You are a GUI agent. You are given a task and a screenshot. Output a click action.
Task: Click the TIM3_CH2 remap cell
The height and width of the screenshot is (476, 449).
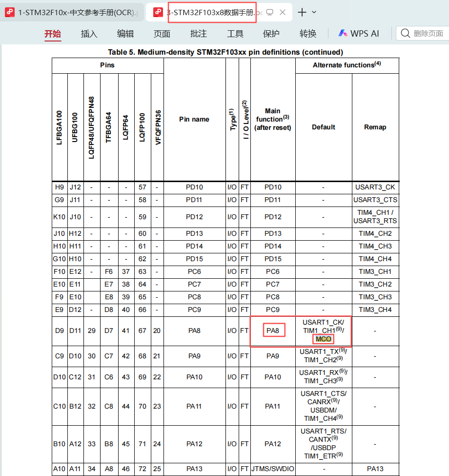point(375,285)
